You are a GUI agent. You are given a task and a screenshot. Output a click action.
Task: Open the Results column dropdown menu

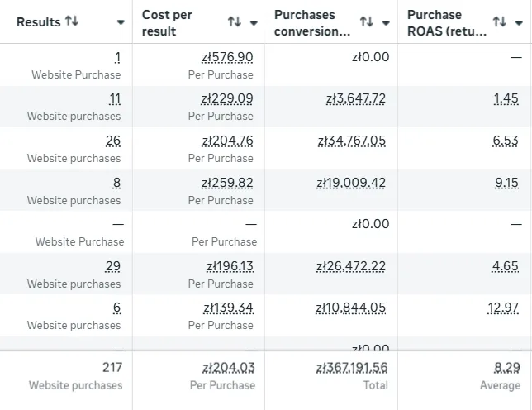(121, 22)
